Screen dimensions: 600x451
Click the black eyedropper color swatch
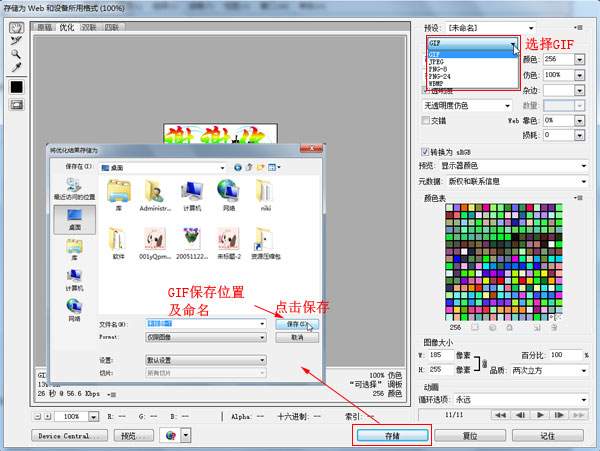pyautogui.click(x=16, y=87)
